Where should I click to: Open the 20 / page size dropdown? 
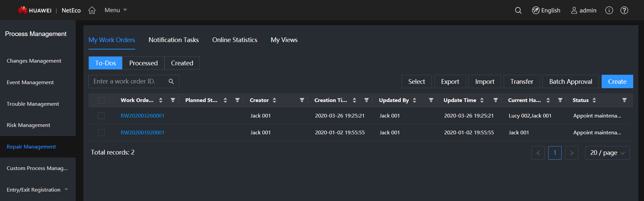607,153
